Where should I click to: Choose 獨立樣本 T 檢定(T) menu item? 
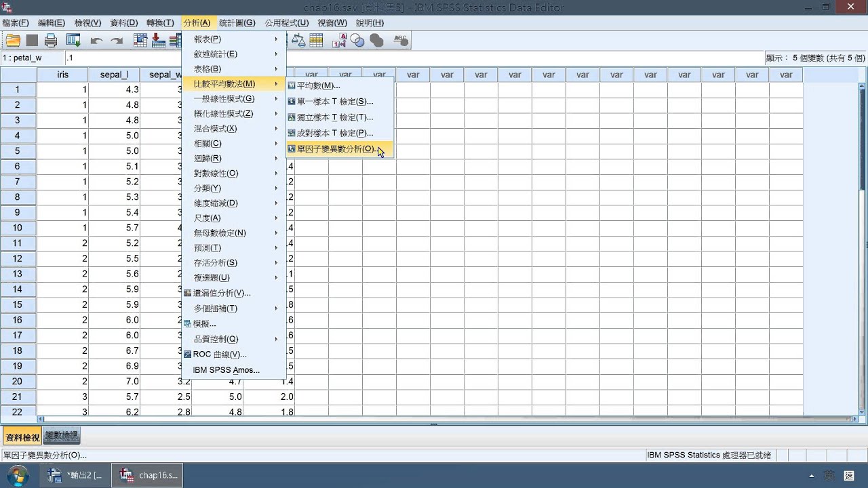coord(339,117)
